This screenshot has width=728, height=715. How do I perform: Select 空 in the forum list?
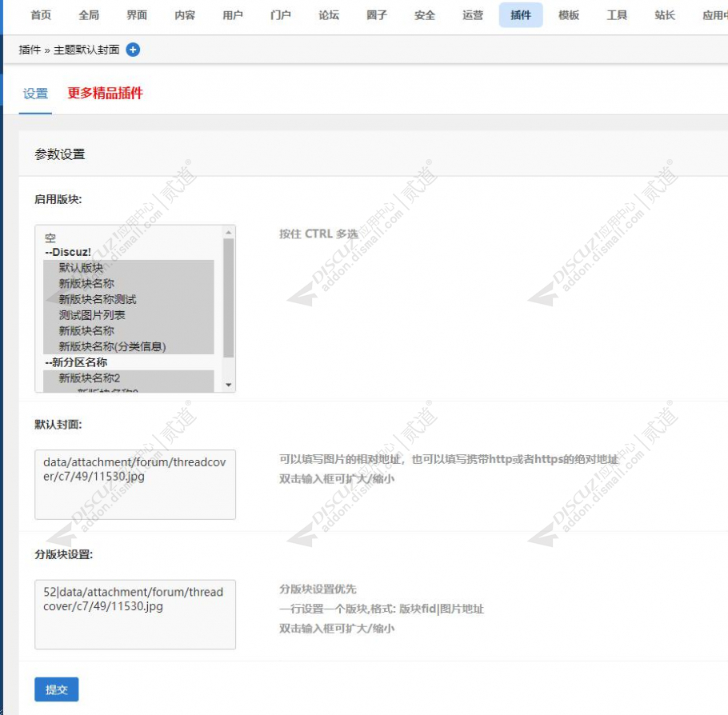click(50, 238)
